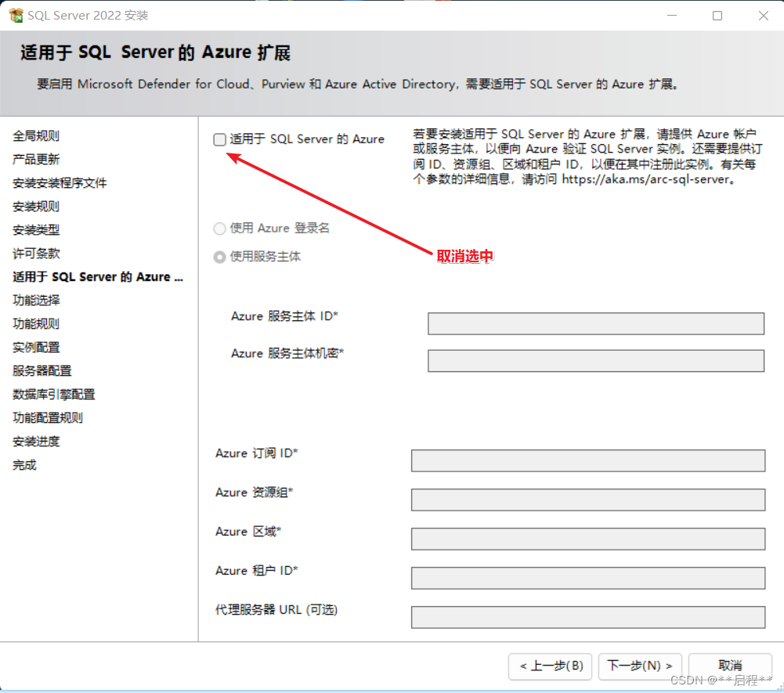Select the 使用 Azure 登录名 radio button
The width and height of the screenshot is (784, 693).
click(219, 229)
